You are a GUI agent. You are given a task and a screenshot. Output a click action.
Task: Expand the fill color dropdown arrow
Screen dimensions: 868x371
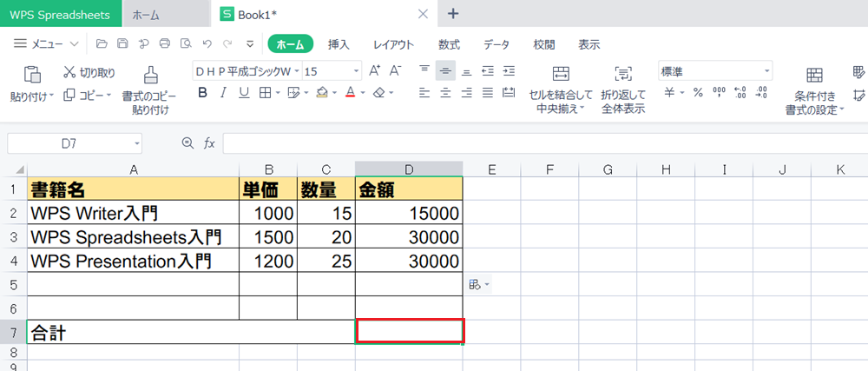tap(335, 93)
